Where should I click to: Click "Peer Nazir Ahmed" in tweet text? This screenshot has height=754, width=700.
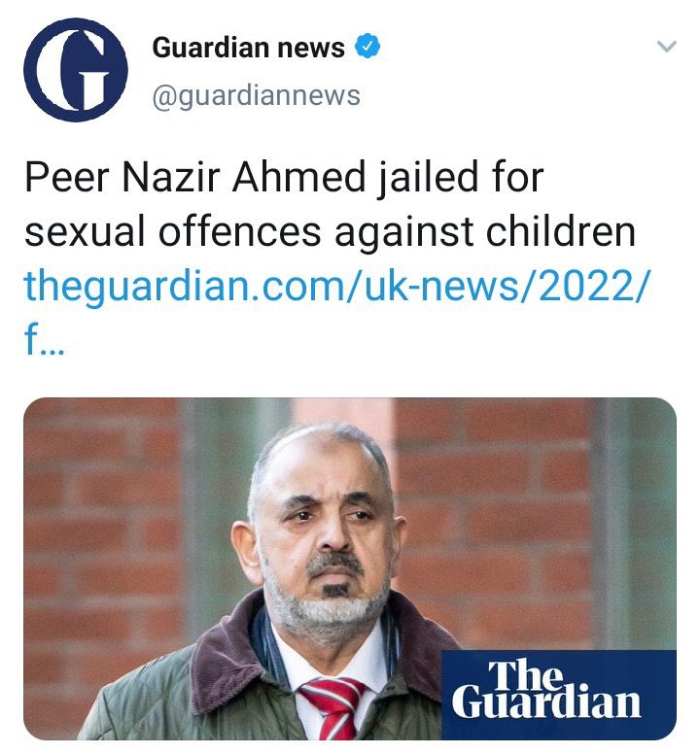(194, 177)
